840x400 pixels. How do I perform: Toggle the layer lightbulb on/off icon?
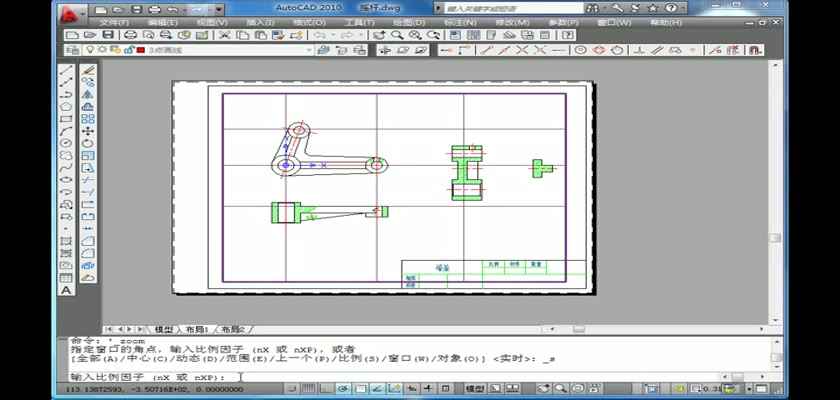coord(89,49)
